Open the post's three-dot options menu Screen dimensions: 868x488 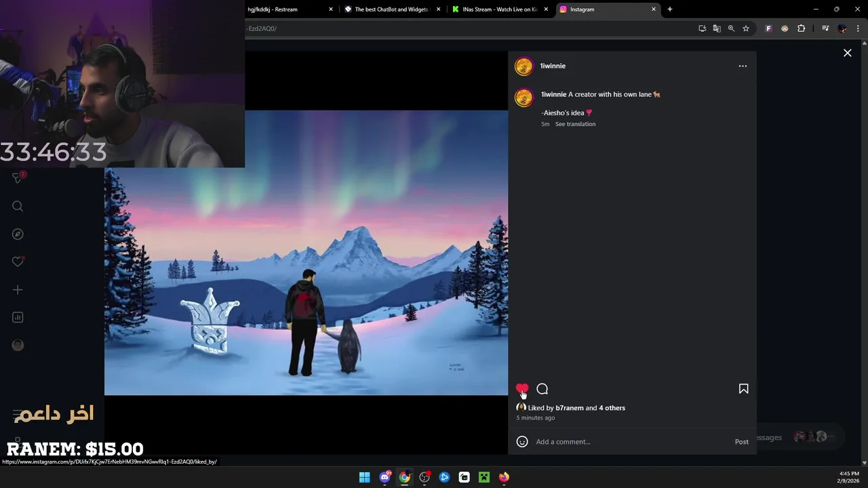(743, 66)
